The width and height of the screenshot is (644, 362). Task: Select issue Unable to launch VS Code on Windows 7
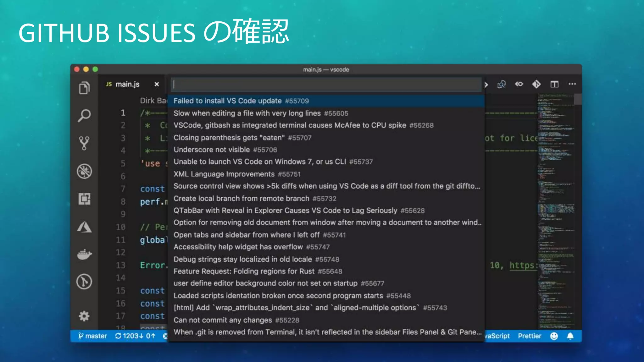coord(326,162)
